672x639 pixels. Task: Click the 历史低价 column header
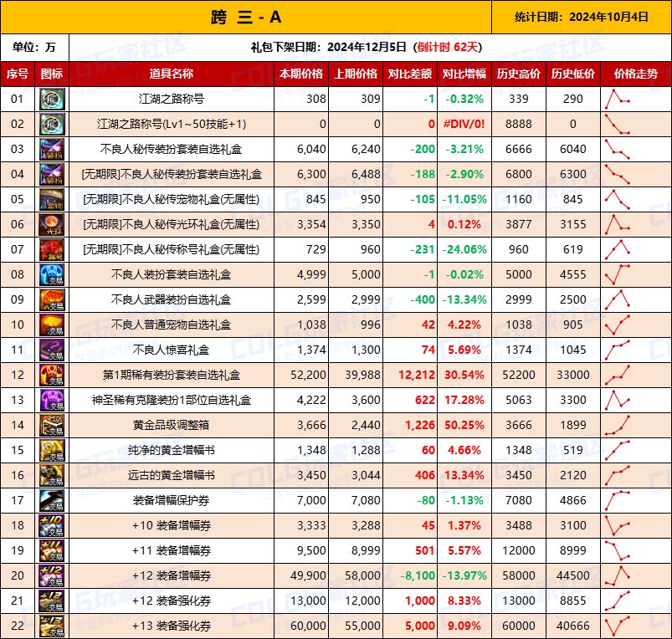pyautogui.click(x=573, y=74)
